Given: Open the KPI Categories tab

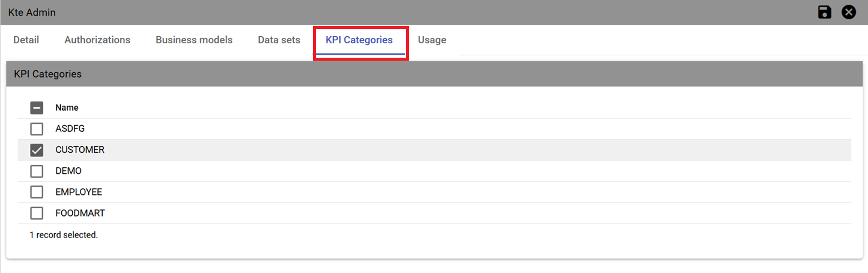Looking at the screenshot, I should 359,40.
